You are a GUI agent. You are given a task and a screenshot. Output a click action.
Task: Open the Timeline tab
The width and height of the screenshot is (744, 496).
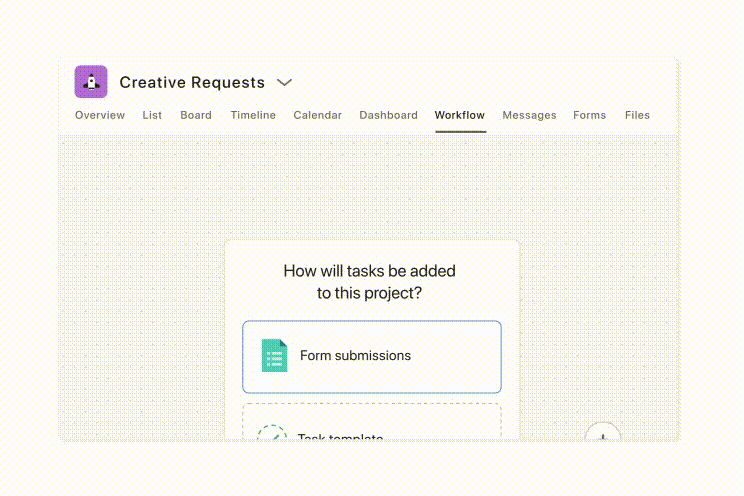(253, 115)
